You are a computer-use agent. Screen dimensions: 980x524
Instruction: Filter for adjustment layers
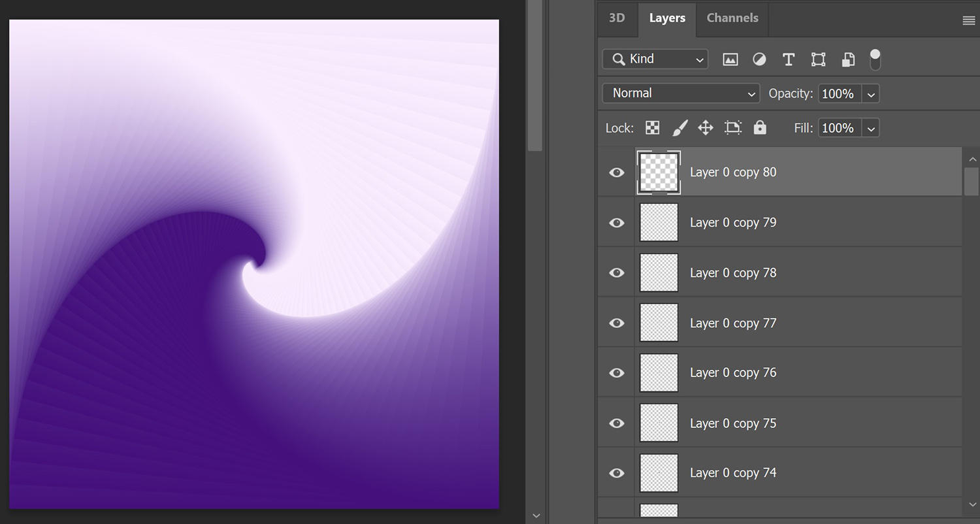[x=759, y=59]
